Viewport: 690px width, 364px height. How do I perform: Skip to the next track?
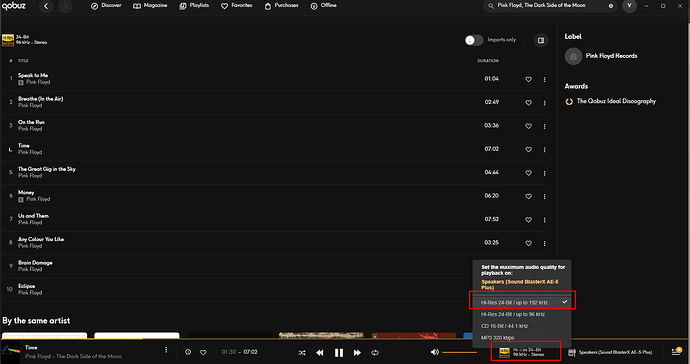(357, 353)
